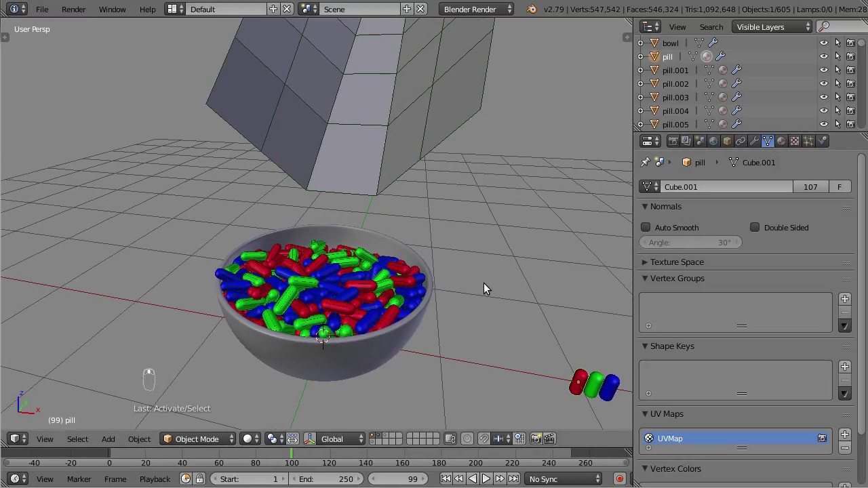Open the World properties tab (globe icon)
The width and height of the screenshot is (868, 488).
point(713,140)
